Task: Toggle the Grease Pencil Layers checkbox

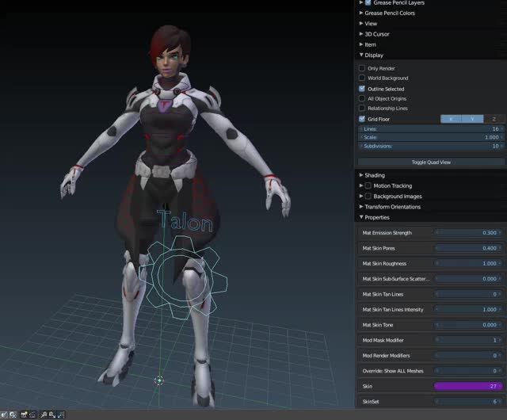Action: [x=368, y=2]
